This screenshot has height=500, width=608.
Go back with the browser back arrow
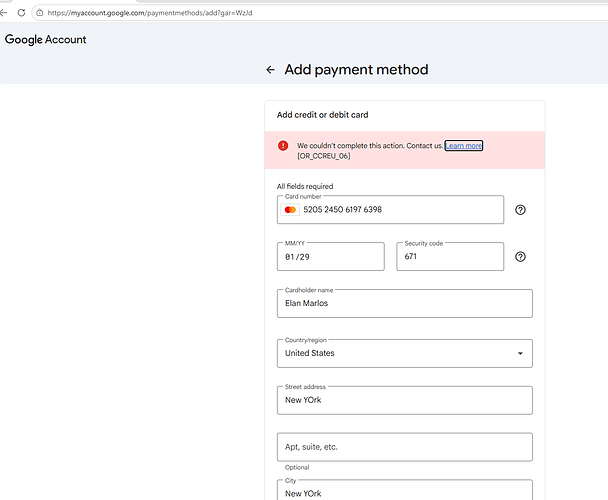tap(3, 13)
